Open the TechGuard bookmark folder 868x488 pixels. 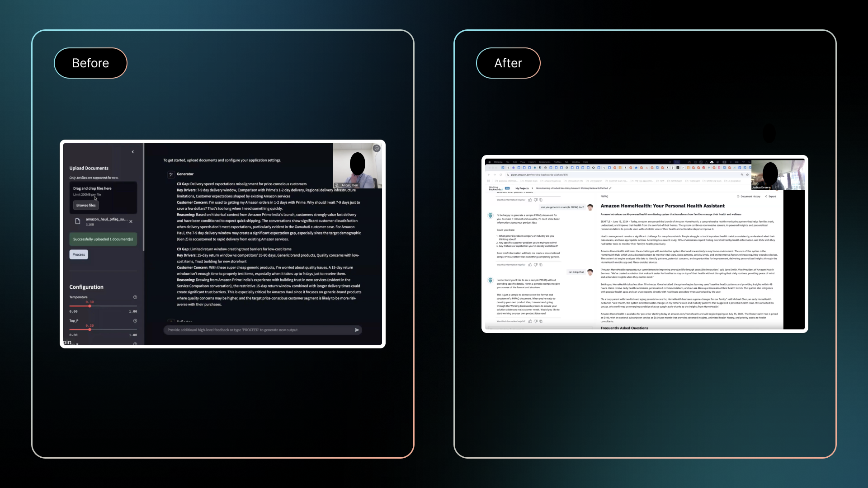click(x=692, y=181)
